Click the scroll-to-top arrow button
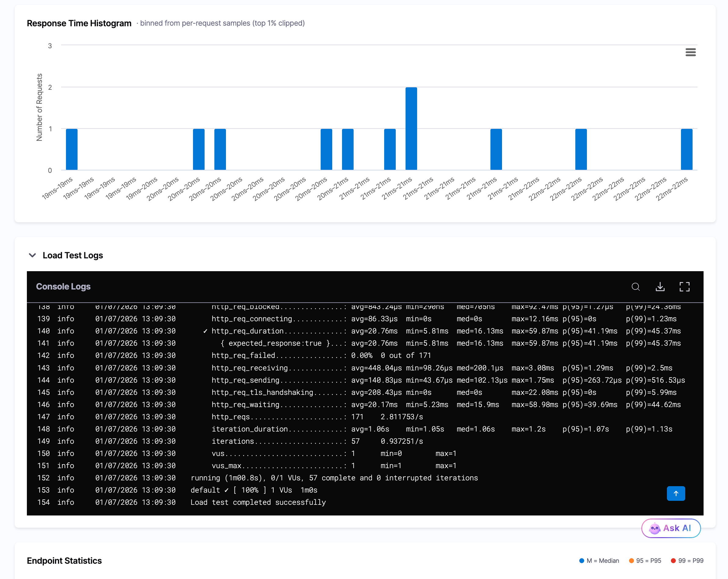 [x=676, y=493]
